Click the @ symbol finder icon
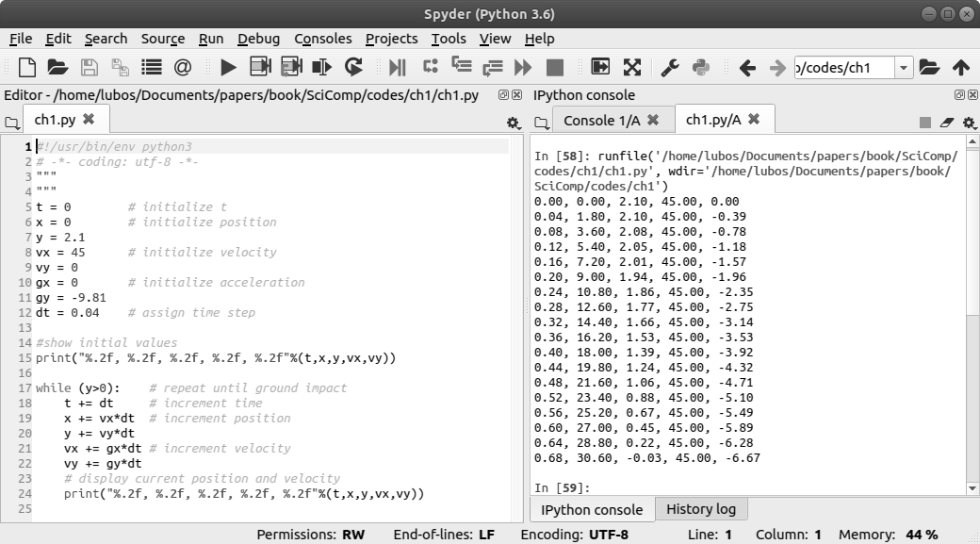Viewport: 980px width, 544px height. pyautogui.click(x=183, y=67)
